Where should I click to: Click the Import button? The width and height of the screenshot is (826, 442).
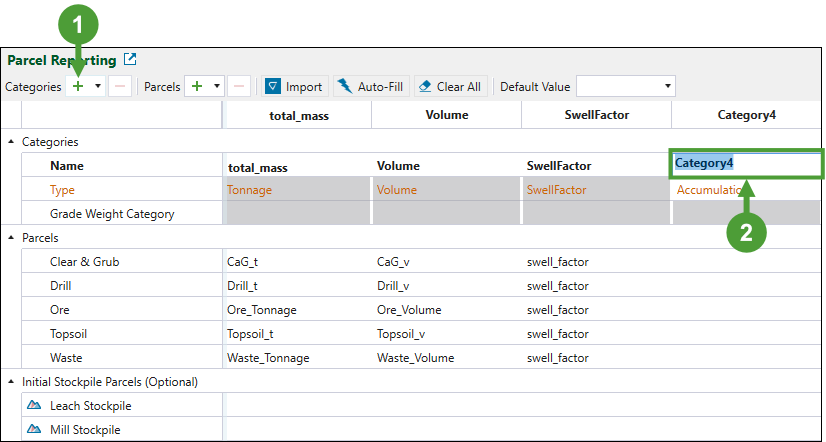293,87
